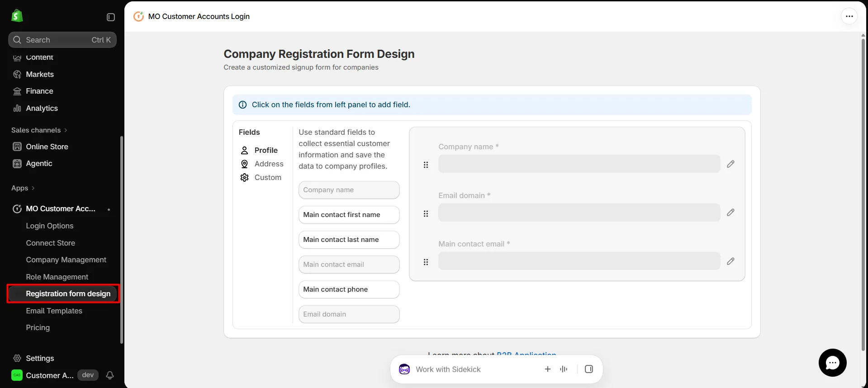Open the Pricing page

(38, 327)
